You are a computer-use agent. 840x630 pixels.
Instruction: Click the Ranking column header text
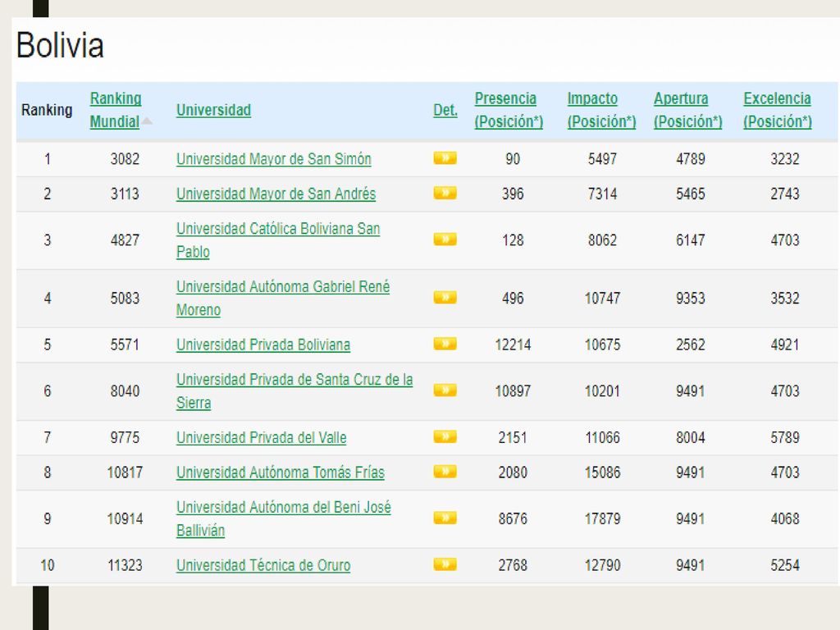pos(47,110)
